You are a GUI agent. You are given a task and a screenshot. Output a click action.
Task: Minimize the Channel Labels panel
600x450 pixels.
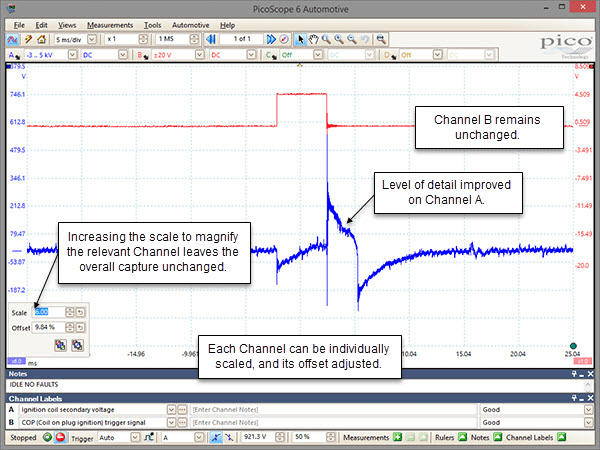coord(582,398)
